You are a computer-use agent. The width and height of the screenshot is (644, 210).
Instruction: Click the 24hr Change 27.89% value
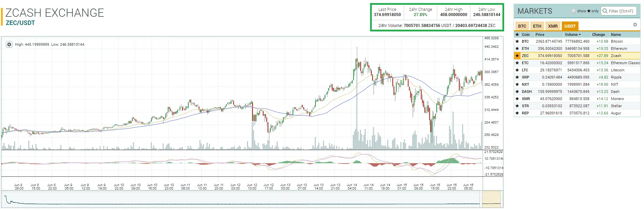tap(420, 15)
